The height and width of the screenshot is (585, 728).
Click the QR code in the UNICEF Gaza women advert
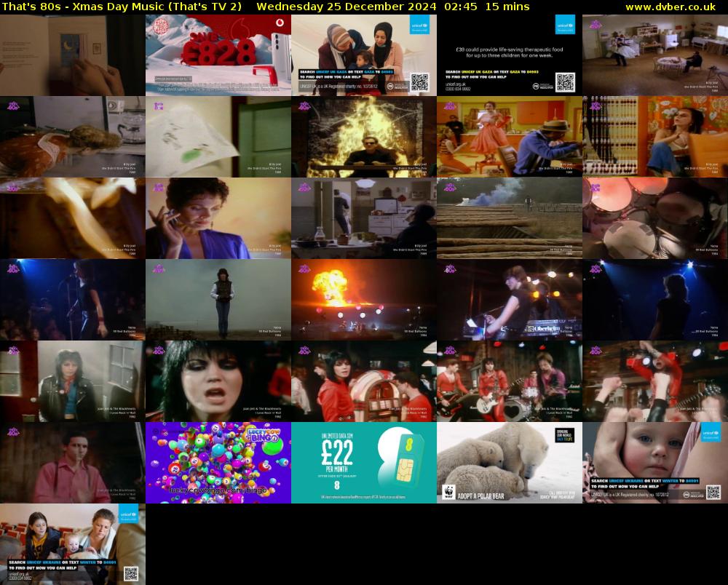click(419, 82)
